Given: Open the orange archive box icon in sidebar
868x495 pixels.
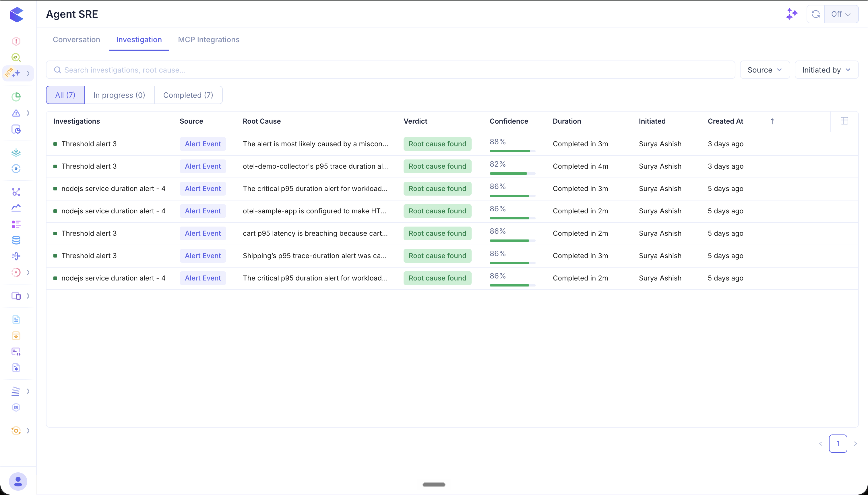Looking at the screenshot, I should click(16, 336).
